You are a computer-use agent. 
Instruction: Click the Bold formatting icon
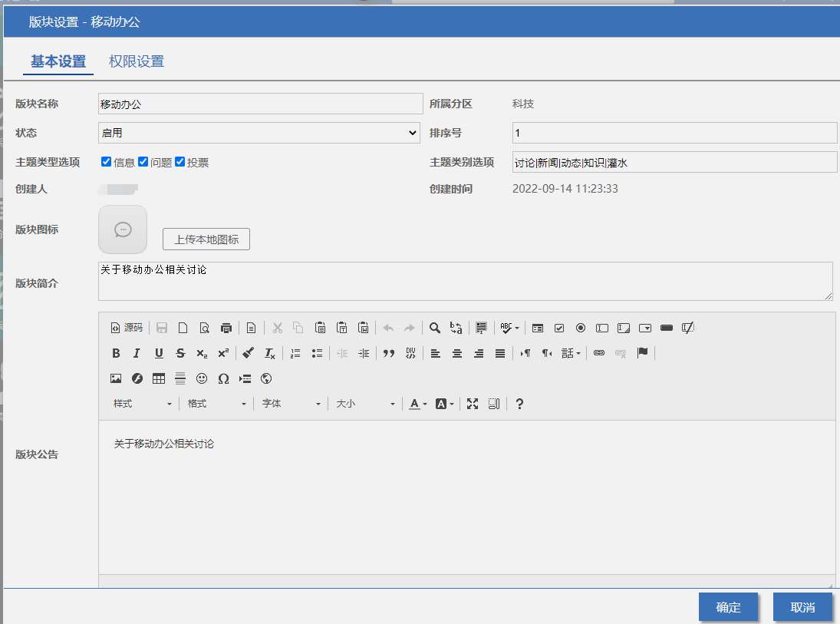(x=116, y=353)
